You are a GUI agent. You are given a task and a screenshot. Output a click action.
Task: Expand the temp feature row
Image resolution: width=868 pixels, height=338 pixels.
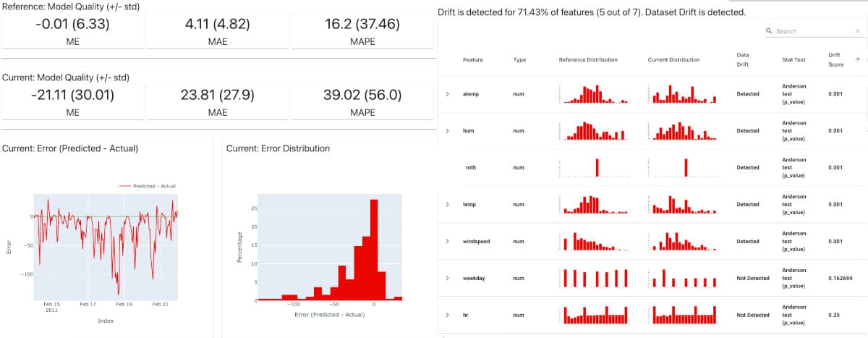(447, 204)
